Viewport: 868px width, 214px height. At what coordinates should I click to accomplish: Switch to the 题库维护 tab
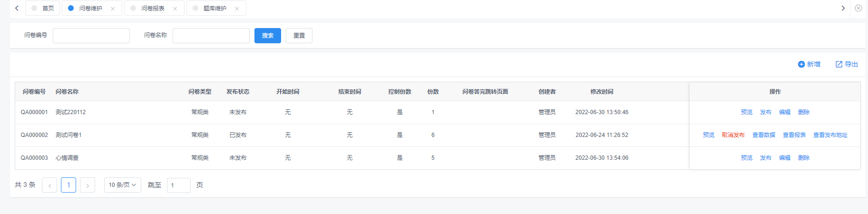tap(215, 9)
